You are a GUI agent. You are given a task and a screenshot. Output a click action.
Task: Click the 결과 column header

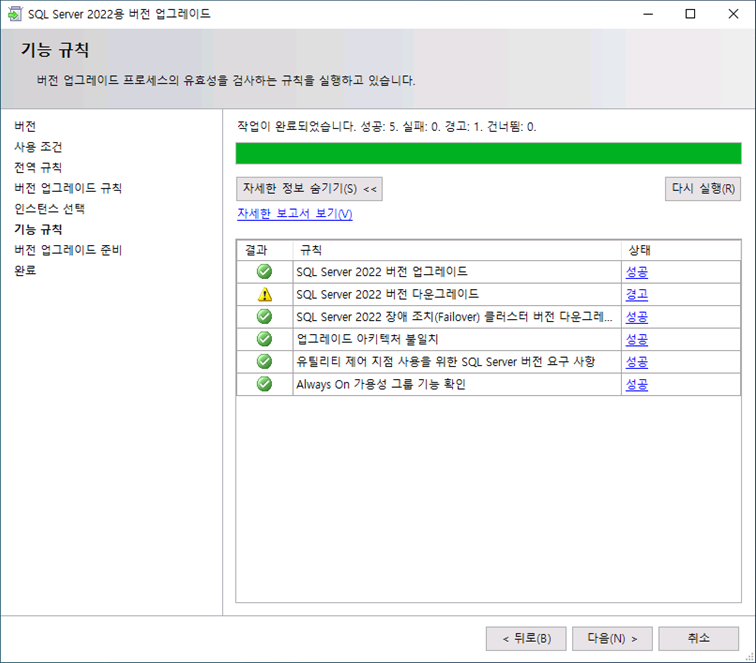click(x=265, y=250)
